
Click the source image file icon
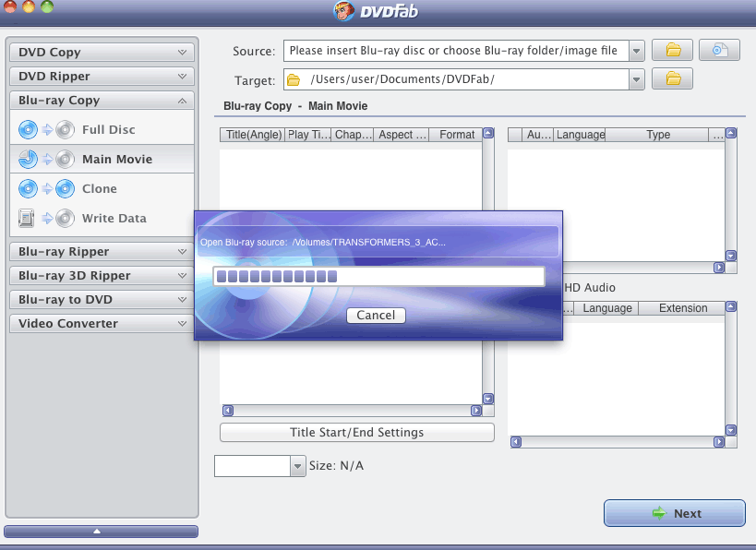[x=719, y=50]
